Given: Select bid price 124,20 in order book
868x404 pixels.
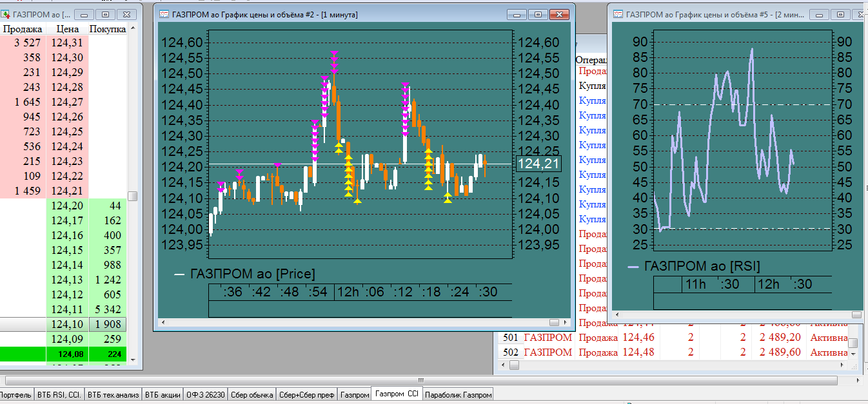Looking at the screenshot, I should [x=67, y=206].
